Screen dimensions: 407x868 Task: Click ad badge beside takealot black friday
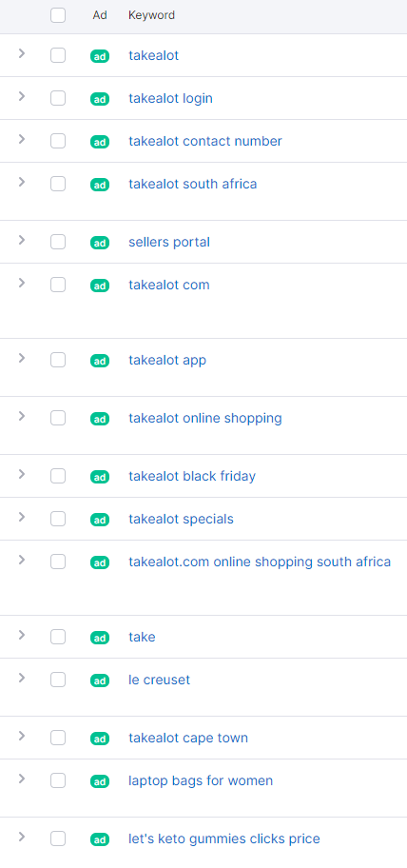click(100, 477)
